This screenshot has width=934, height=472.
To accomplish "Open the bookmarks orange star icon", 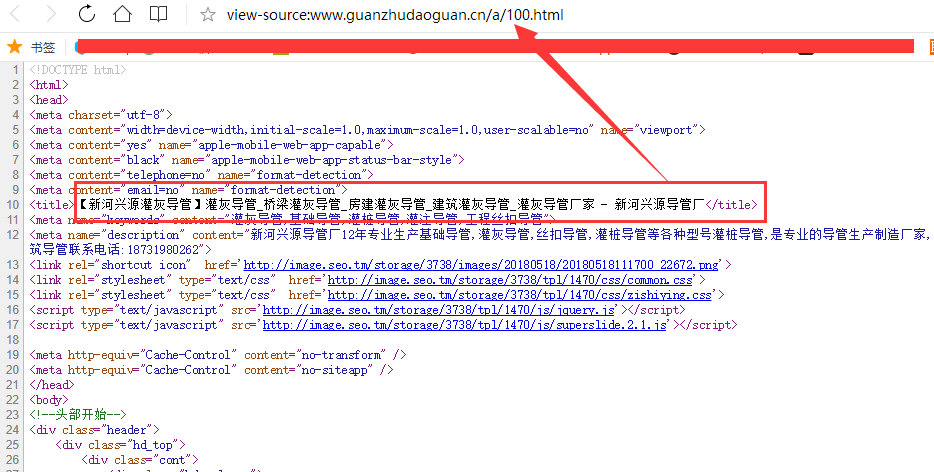I will click(x=14, y=46).
